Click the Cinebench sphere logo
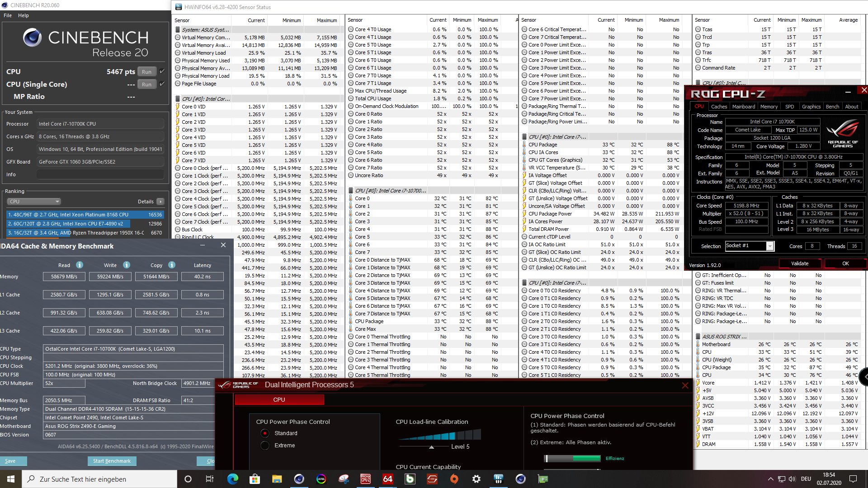The width and height of the screenshot is (868, 488). point(32,38)
